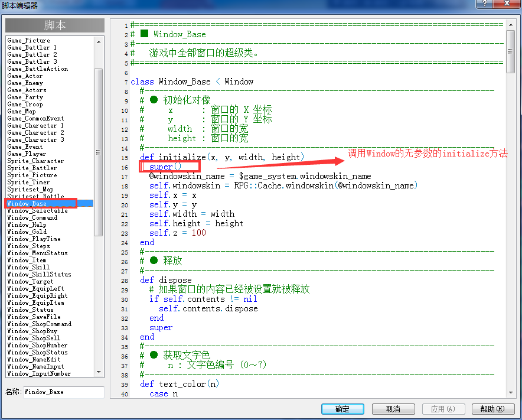Screen dimensions: 522x420
Task: Select Game_Party script
Action: coord(25,97)
